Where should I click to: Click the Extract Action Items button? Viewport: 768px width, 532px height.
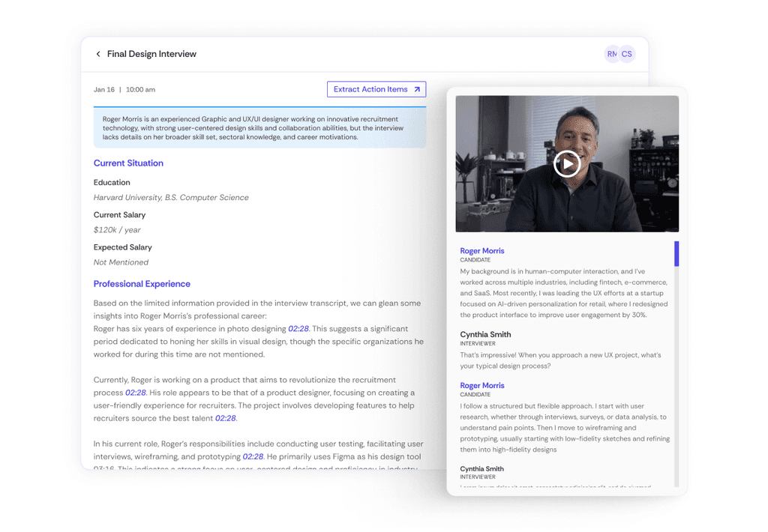point(376,89)
